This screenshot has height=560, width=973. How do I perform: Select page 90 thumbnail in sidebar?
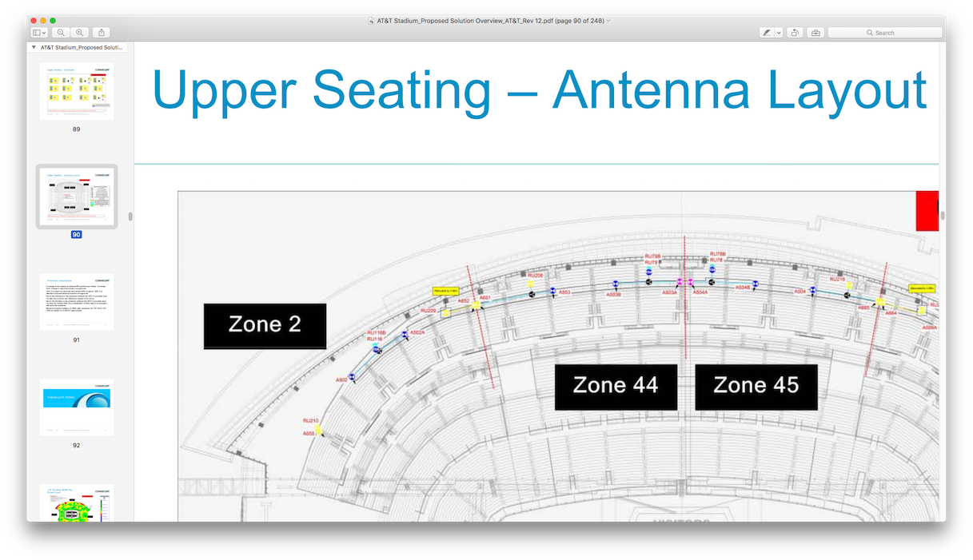click(77, 197)
